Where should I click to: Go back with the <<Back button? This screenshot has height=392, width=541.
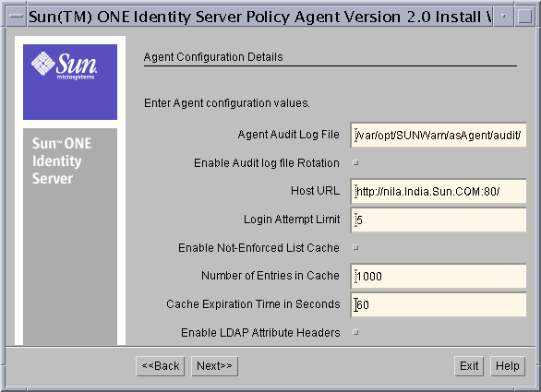coord(161,366)
